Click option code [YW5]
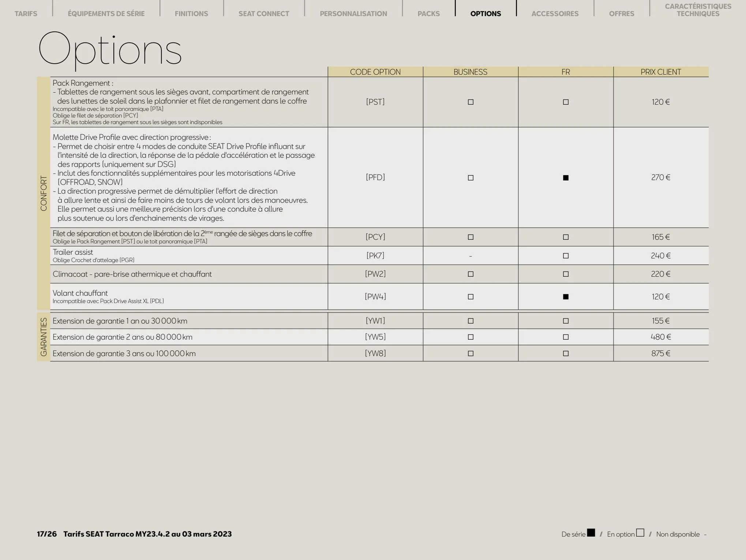This screenshot has width=746, height=560. 375,337
